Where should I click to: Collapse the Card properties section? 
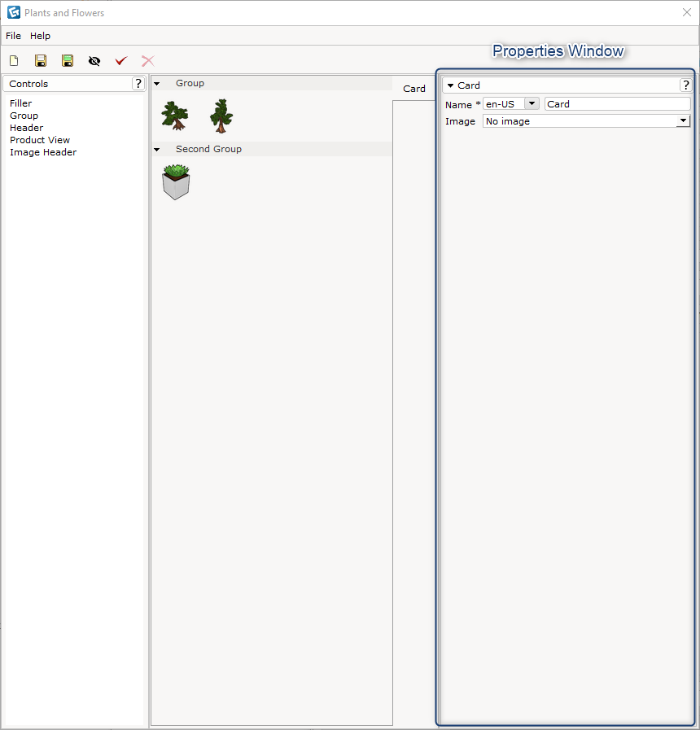450,85
